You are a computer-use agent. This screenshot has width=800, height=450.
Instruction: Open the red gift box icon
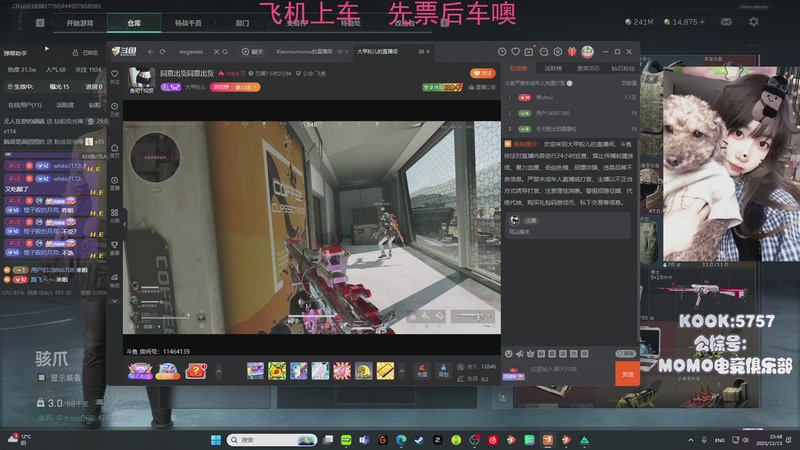point(572,52)
